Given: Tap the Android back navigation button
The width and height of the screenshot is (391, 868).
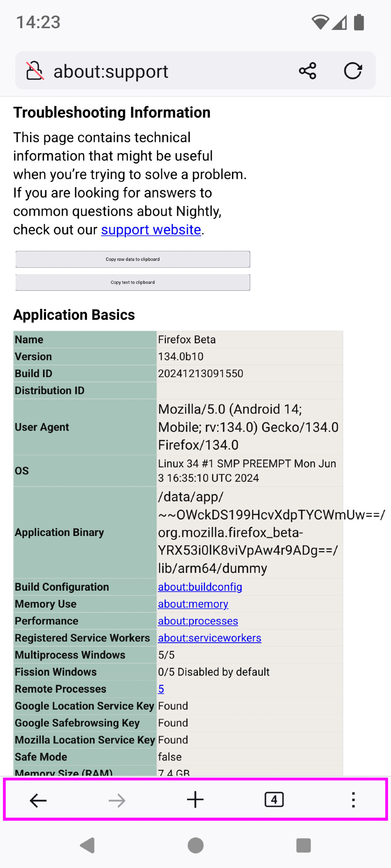Looking at the screenshot, I should click(88, 845).
